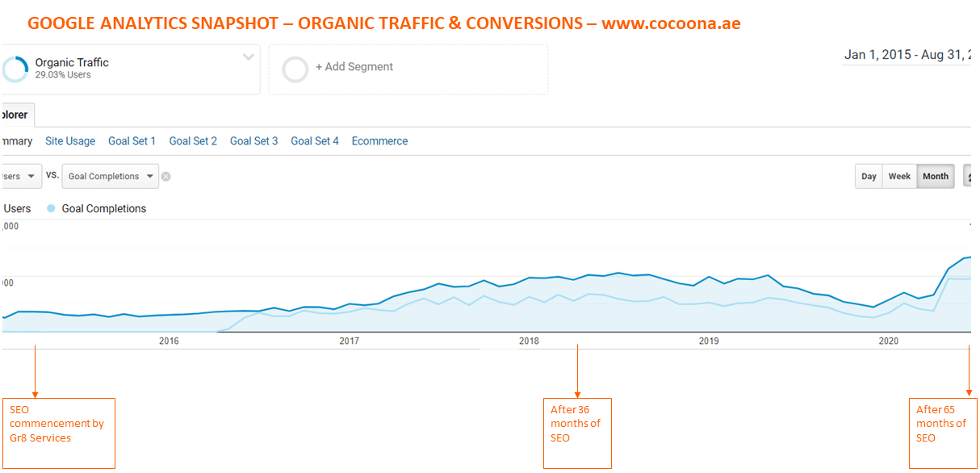Click the Goal Completions legend dot
This screenshot has width=980, height=473.
(51, 208)
